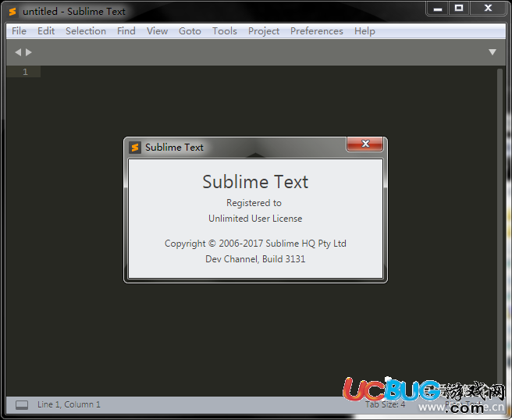Click the 'Unlimited User License' text

pos(255,218)
